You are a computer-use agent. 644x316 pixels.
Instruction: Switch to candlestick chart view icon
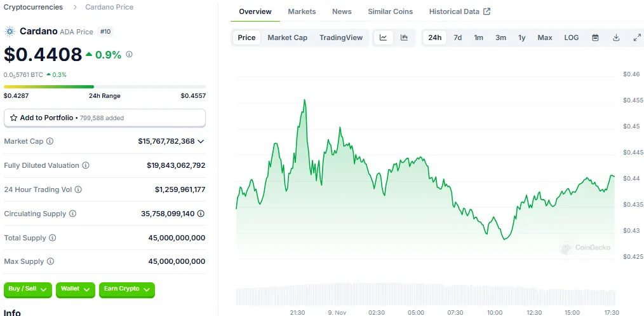404,38
